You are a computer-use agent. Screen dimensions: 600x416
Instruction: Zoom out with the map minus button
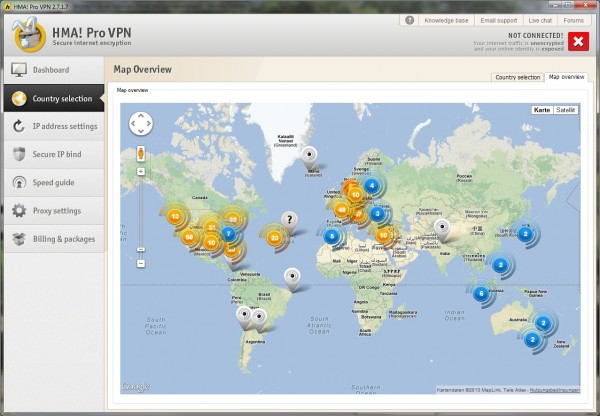coord(141,263)
